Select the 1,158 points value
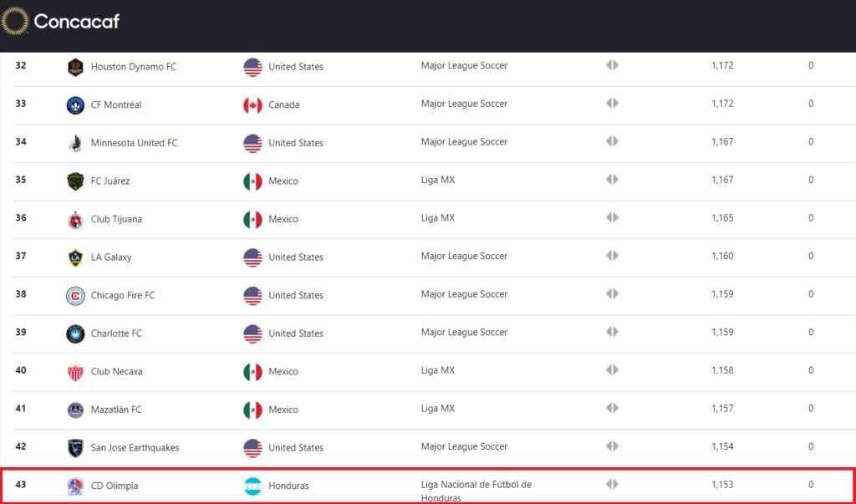856x504 pixels. point(722,371)
